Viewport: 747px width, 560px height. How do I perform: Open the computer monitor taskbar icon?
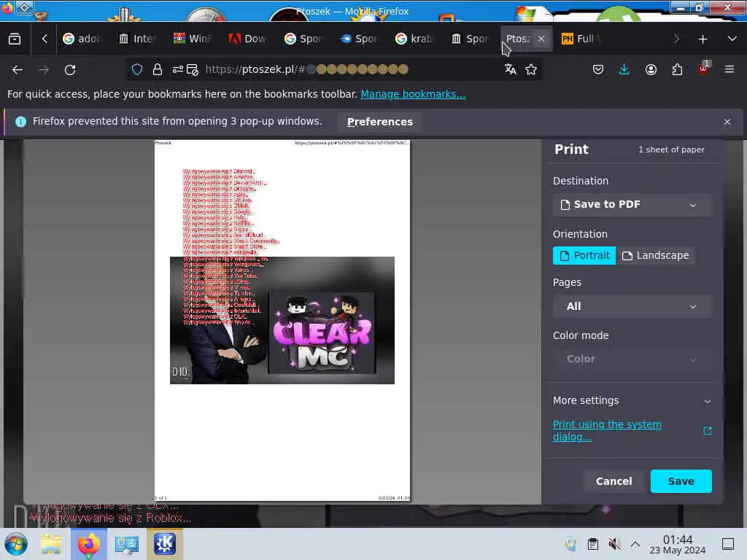[x=127, y=544]
